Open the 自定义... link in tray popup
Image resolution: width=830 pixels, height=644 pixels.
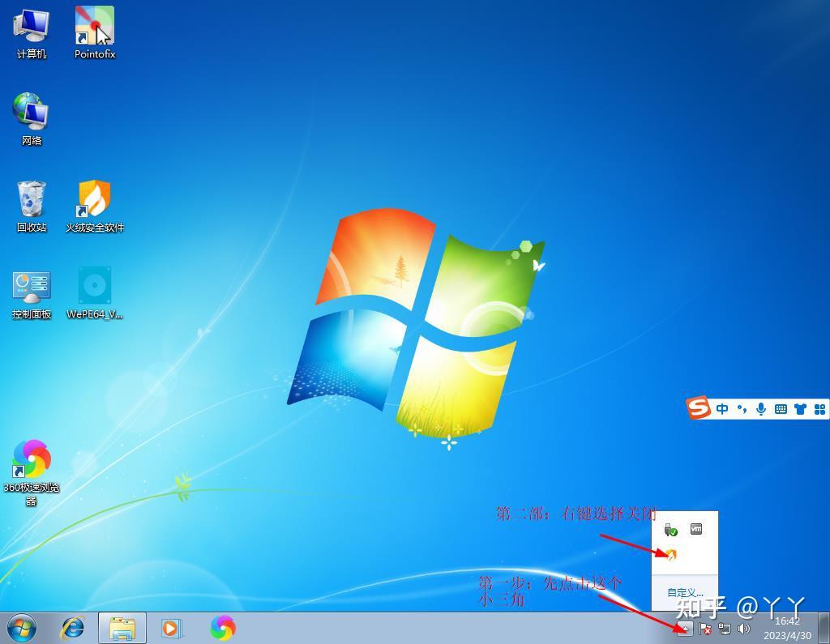(x=684, y=593)
